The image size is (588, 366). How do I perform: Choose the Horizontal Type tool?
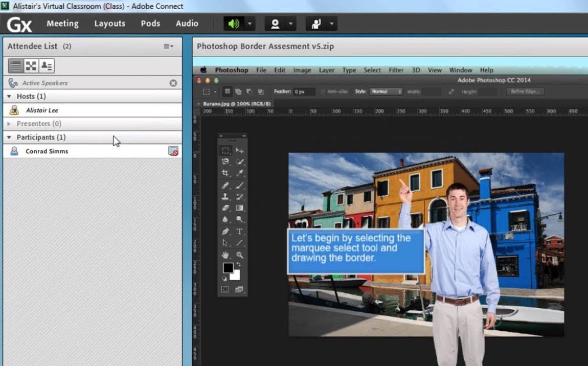click(240, 232)
